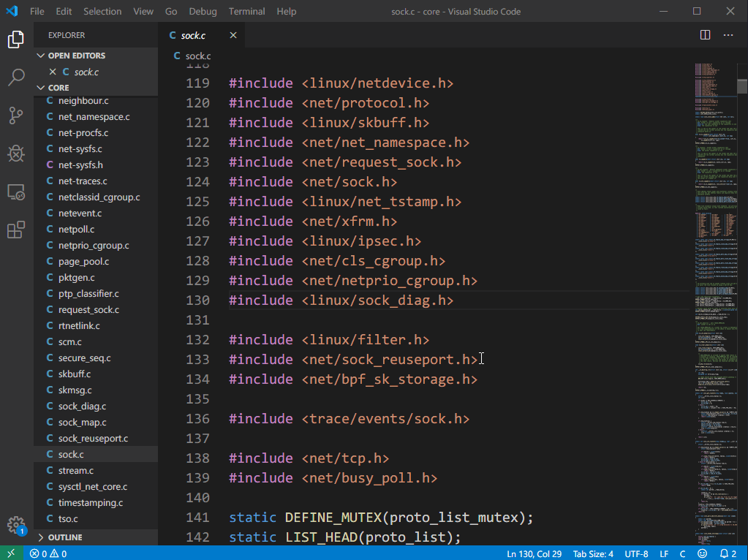This screenshot has width=748, height=560.
Task: Open the Manage gear icon
Action: tap(16, 525)
